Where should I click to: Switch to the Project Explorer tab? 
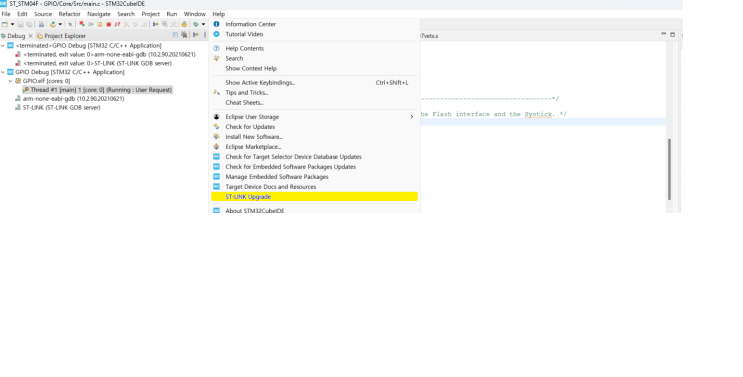pyautogui.click(x=61, y=36)
